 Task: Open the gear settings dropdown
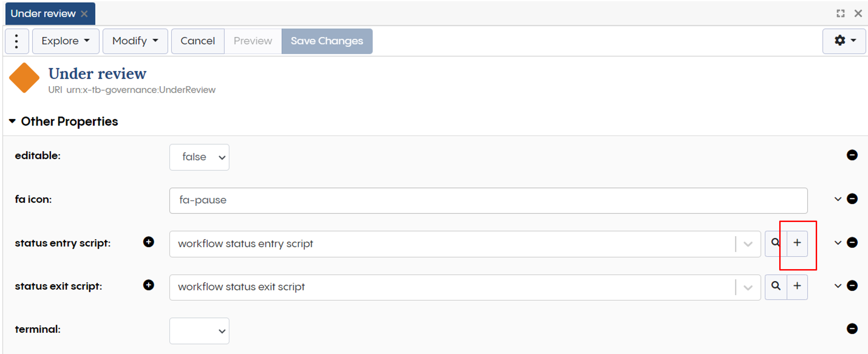pyautogui.click(x=844, y=40)
